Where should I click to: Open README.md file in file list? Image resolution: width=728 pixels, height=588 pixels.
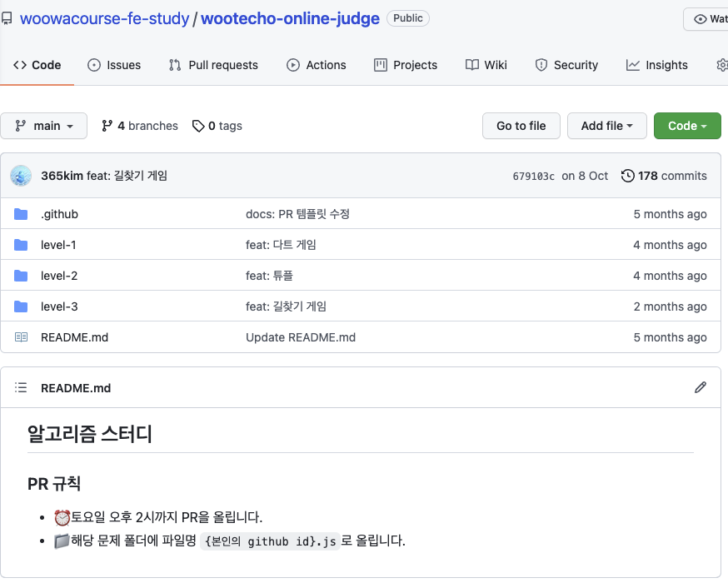point(74,337)
